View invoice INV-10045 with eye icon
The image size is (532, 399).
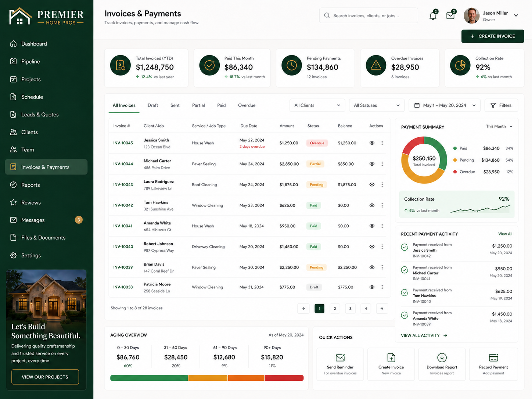coord(372,143)
